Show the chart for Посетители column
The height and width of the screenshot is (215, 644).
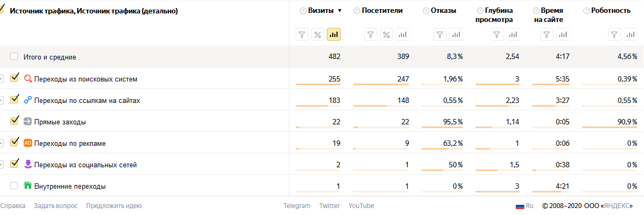402,35
